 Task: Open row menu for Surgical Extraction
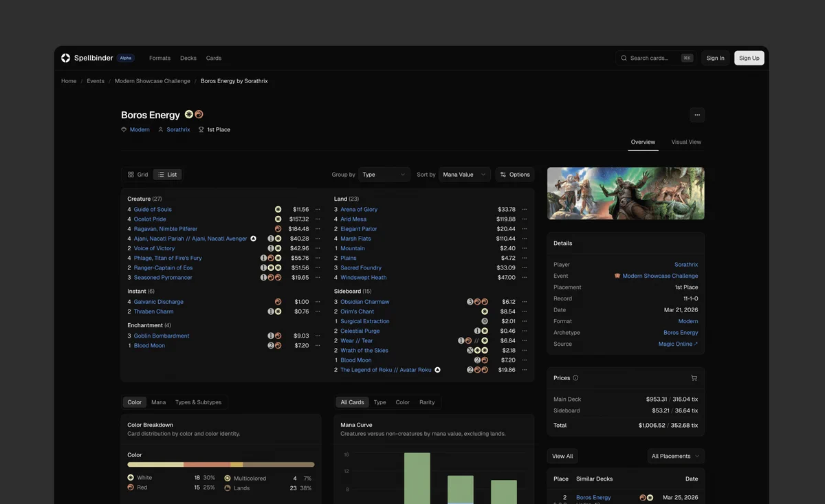(x=525, y=321)
